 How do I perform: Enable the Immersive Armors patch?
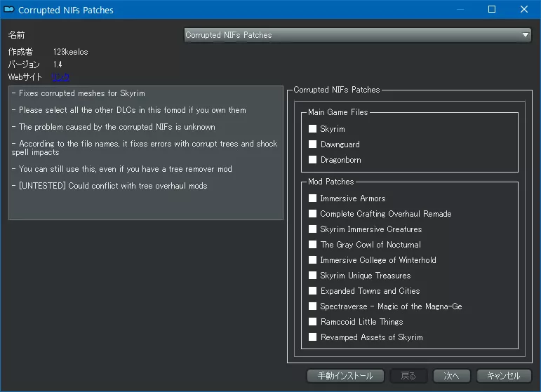click(x=312, y=198)
